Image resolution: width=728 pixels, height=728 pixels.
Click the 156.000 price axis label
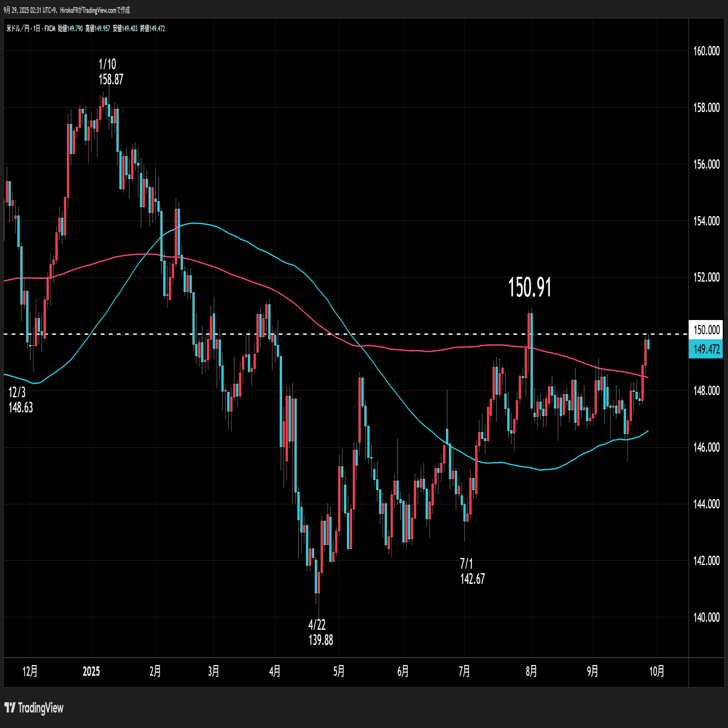[x=707, y=164]
